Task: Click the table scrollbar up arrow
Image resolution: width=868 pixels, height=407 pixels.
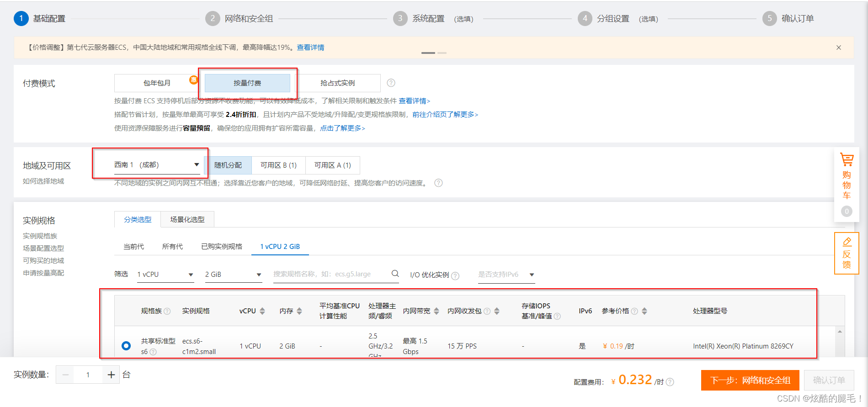Action: [840, 332]
